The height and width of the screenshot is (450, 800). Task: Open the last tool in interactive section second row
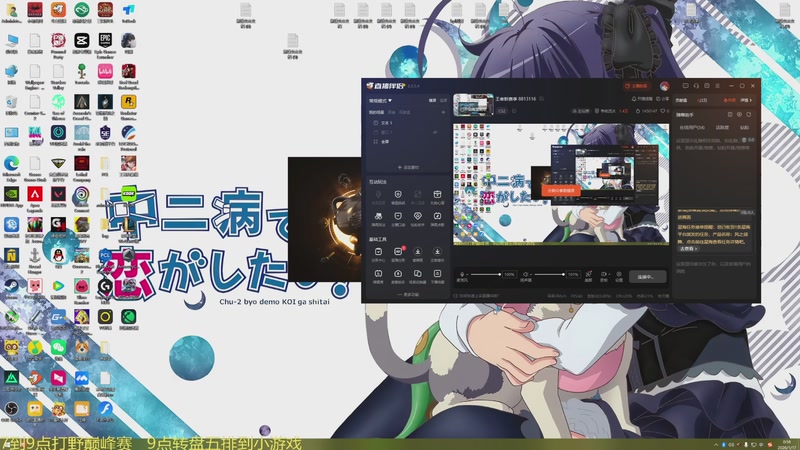pos(437,218)
